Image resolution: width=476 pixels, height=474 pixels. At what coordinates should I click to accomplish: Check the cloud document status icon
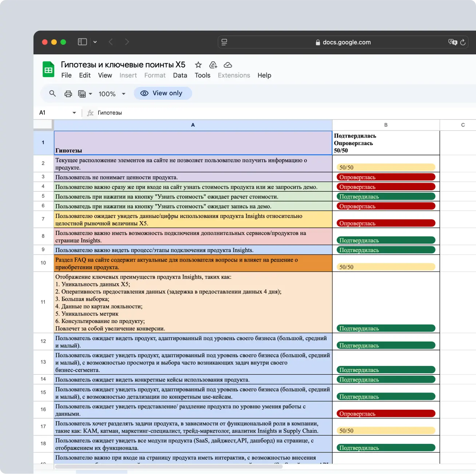tap(228, 65)
